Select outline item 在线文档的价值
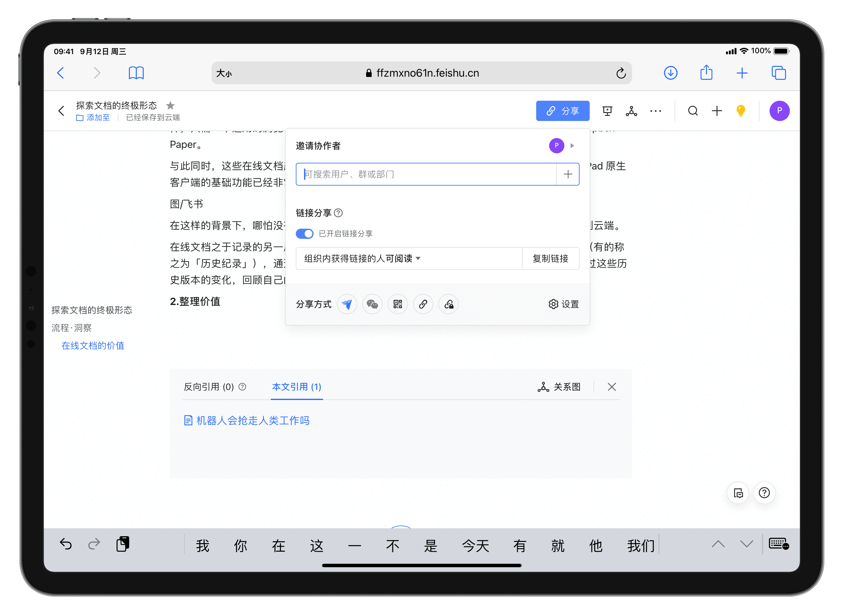 (93, 346)
